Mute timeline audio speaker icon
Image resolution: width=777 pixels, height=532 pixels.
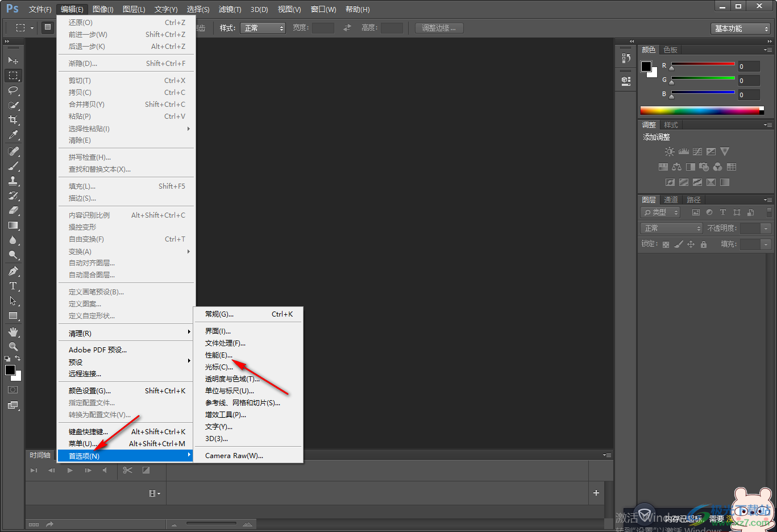(x=105, y=470)
